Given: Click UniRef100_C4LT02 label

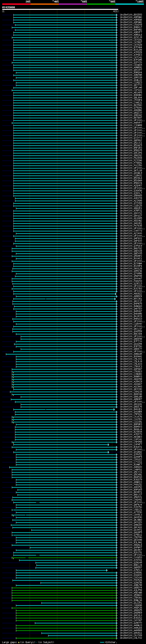Looking at the screenshot, I should tap(131, 638).
